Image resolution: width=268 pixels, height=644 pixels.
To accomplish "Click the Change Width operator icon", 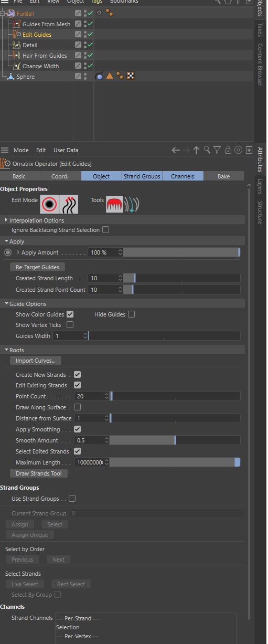I will [x=17, y=66].
